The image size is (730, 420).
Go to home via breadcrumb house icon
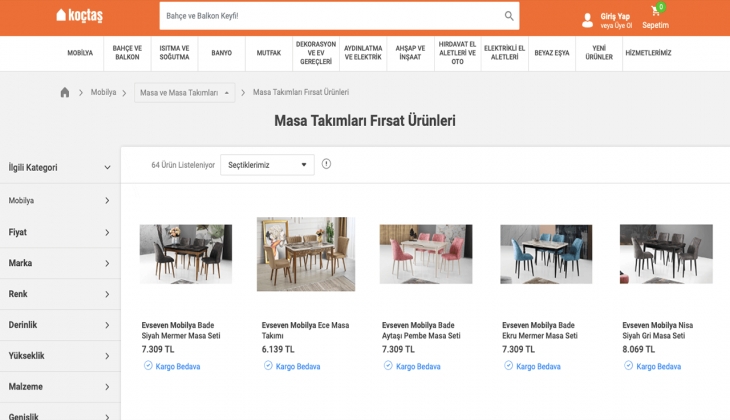point(65,92)
